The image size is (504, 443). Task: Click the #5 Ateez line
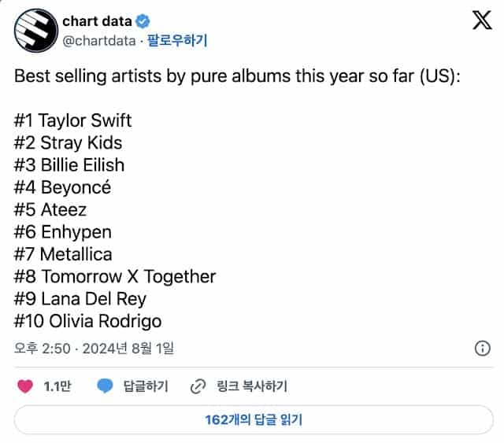coord(50,209)
